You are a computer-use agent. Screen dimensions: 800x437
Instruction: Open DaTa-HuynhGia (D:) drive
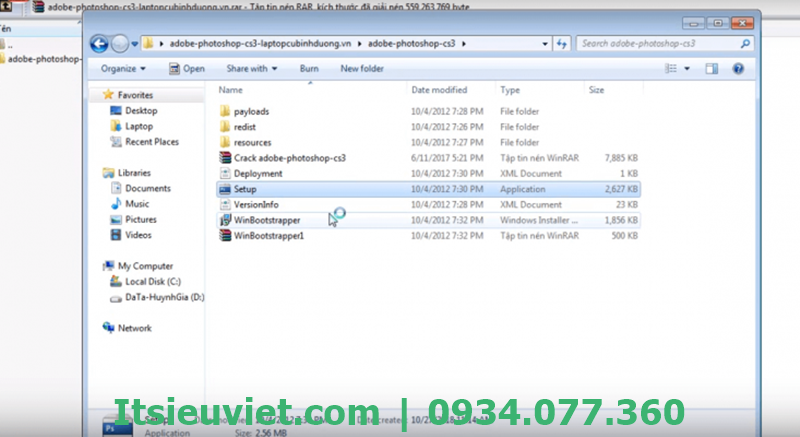(x=165, y=297)
